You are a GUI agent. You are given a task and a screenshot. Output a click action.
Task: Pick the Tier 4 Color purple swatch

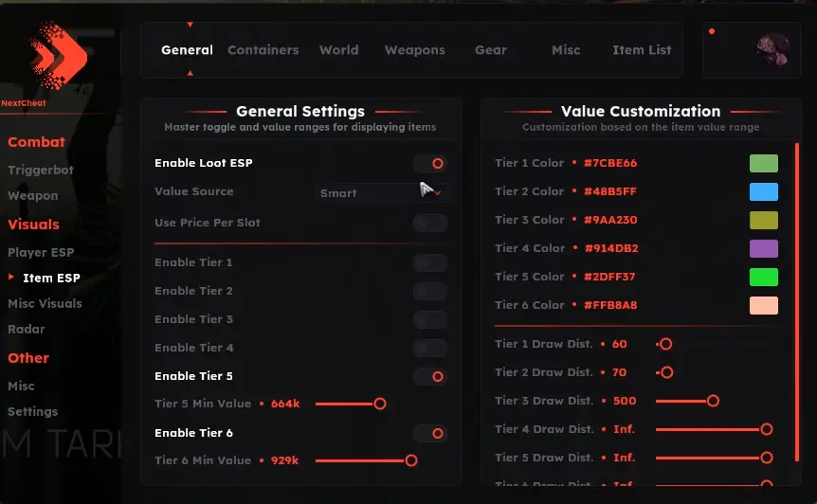click(x=763, y=248)
